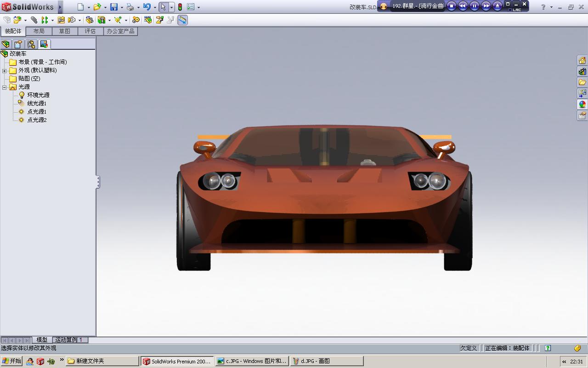Image resolution: width=588 pixels, height=368 pixels.
Task: Open a file with the Open folder icon
Action: pyautogui.click(x=97, y=7)
